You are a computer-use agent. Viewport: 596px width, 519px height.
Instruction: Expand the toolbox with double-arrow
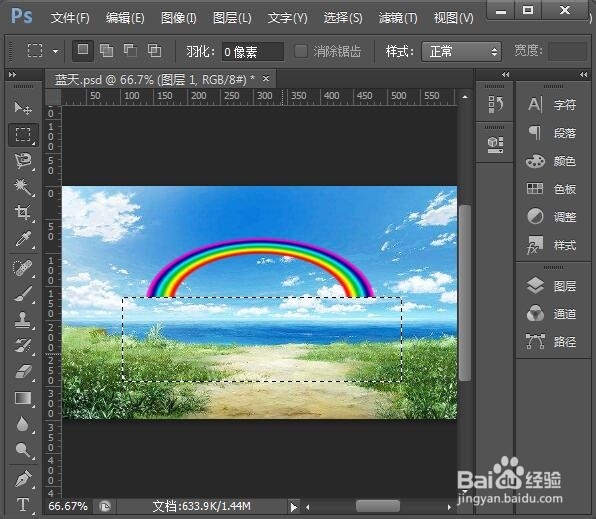tap(12, 75)
